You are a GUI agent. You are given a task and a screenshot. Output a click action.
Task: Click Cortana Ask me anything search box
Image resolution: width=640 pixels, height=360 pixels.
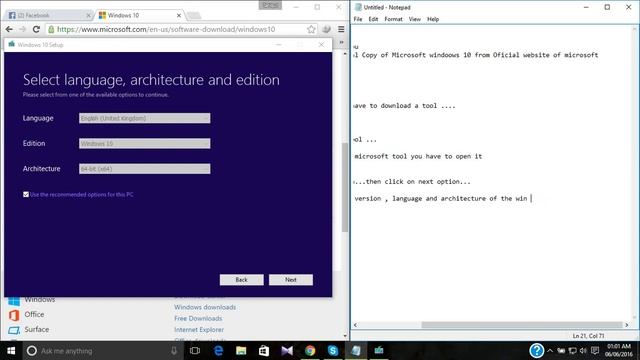[x=102, y=351]
